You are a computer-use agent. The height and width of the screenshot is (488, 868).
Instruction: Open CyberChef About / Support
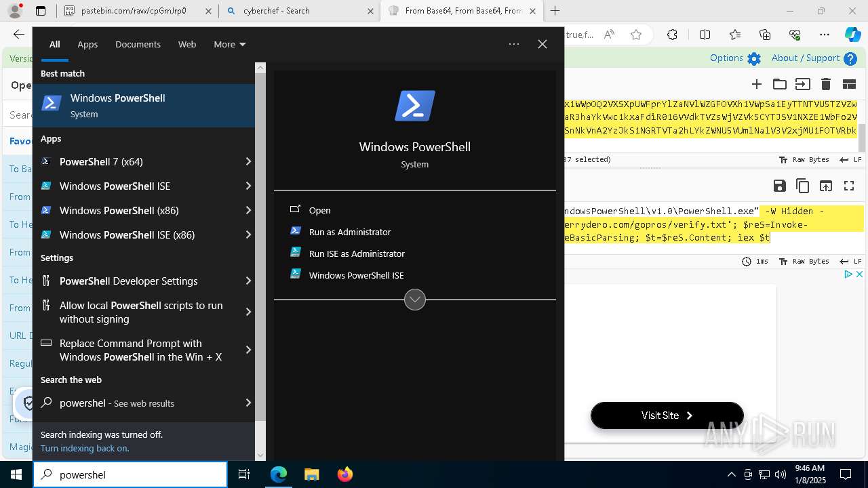814,58
